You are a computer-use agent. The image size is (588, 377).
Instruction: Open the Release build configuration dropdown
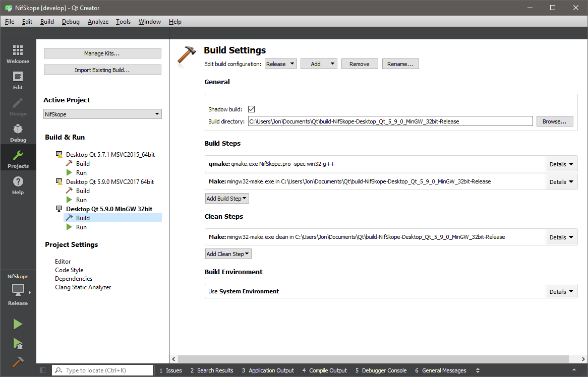pos(280,64)
